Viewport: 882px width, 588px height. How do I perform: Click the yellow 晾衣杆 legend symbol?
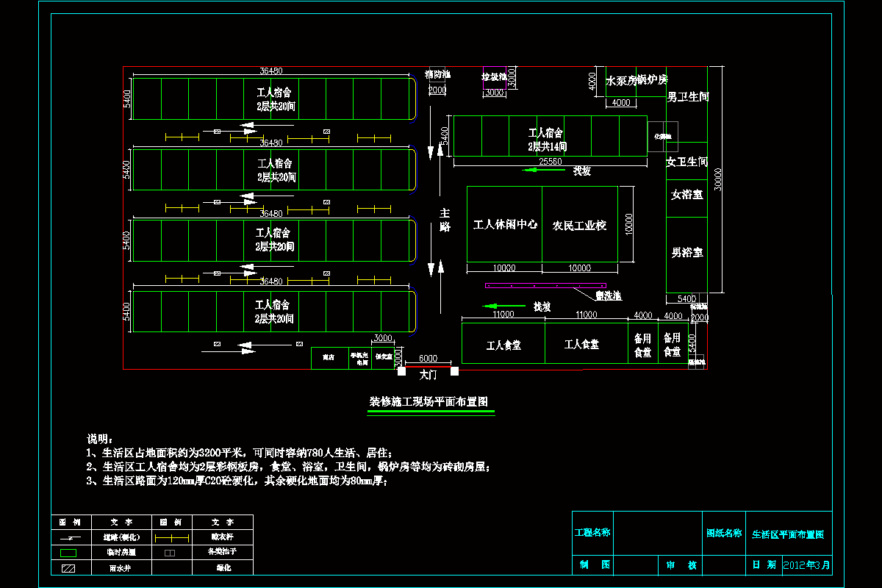click(171, 539)
